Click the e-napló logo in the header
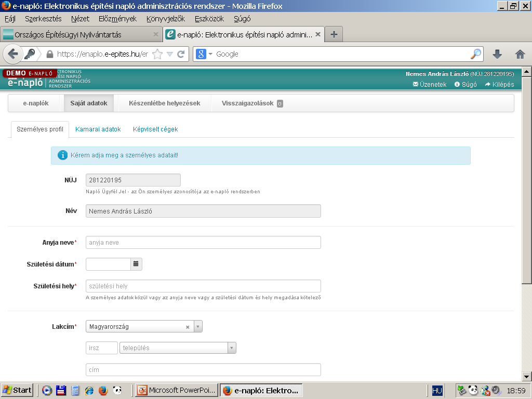This screenshot has width=532, height=399. coord(25,83)
